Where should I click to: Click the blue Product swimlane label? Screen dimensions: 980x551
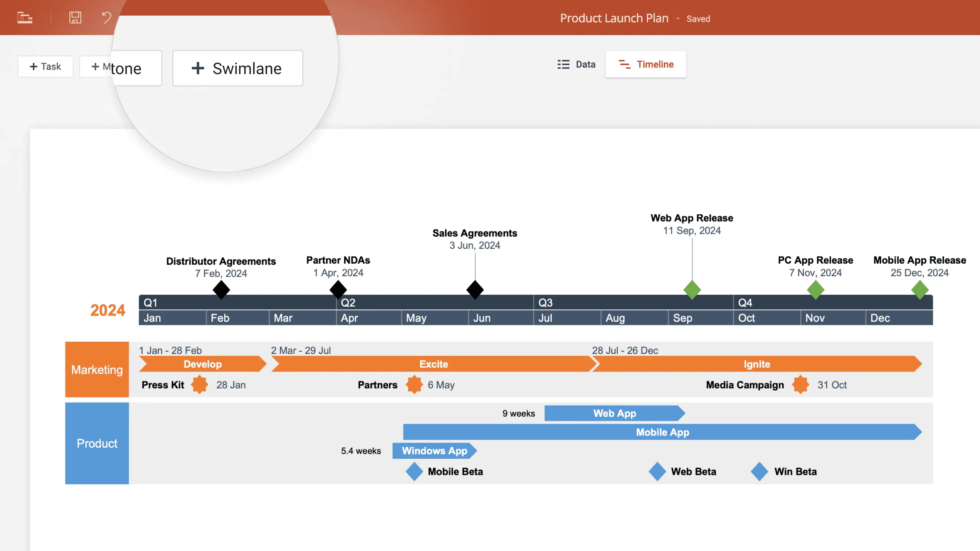pyautogui.click(x=96, y=443)
